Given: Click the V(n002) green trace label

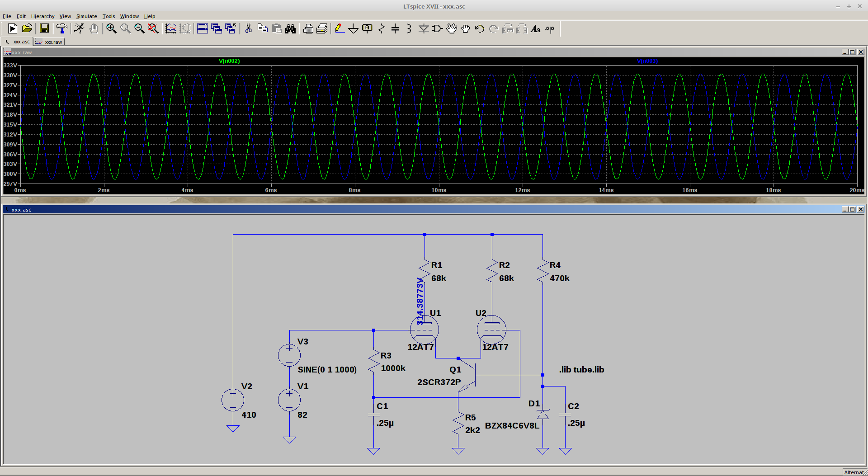Looking at the screenshot, I should [229, 61].
